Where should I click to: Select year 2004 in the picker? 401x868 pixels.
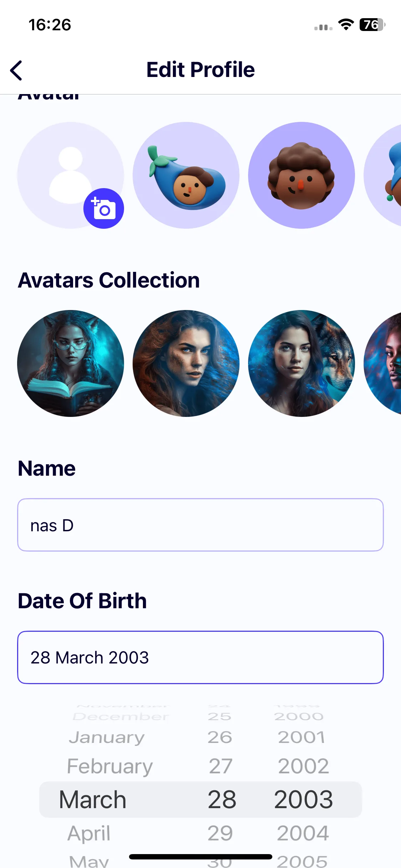[303, 833]
